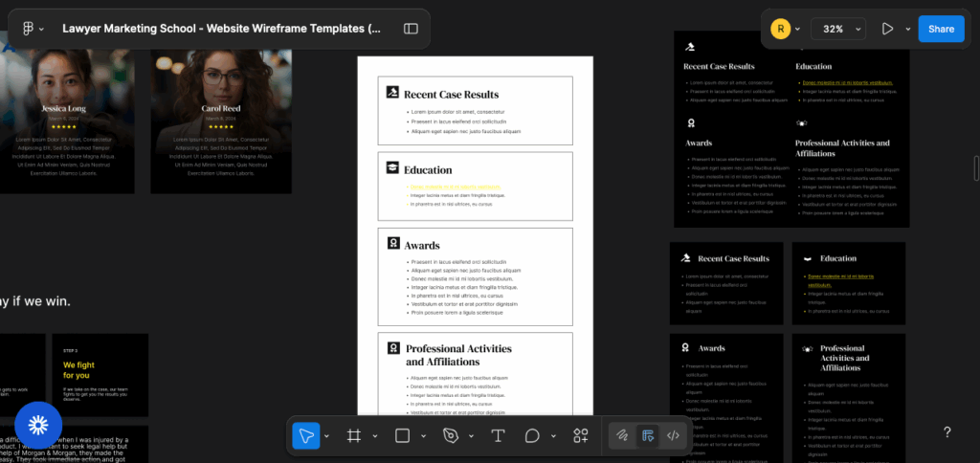Select the Text tool
Screen dimensions: 980x463
[498, 436]
